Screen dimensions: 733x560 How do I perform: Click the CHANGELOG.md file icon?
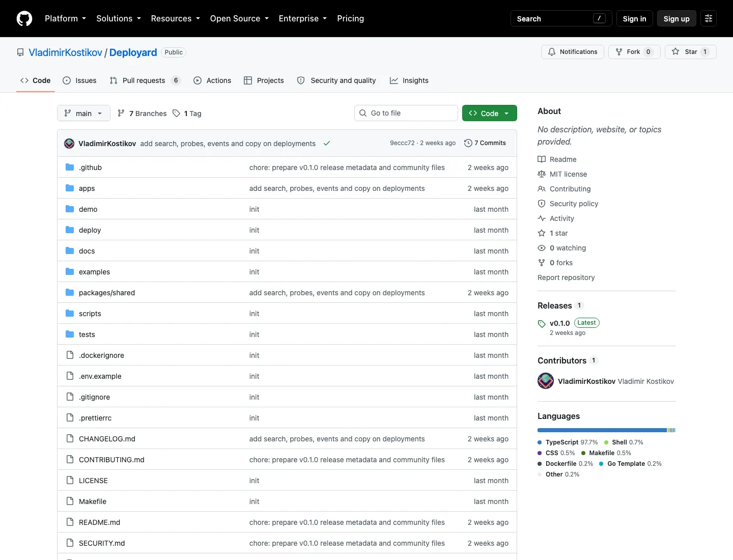[70, 438]
